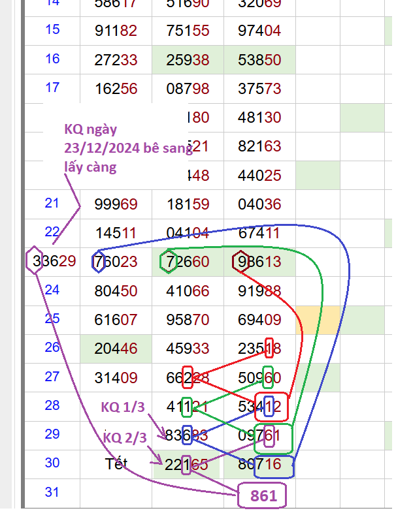This screenshot has width=396, height=532.
Task: Select row header 15
Action: tap(52, 29)
